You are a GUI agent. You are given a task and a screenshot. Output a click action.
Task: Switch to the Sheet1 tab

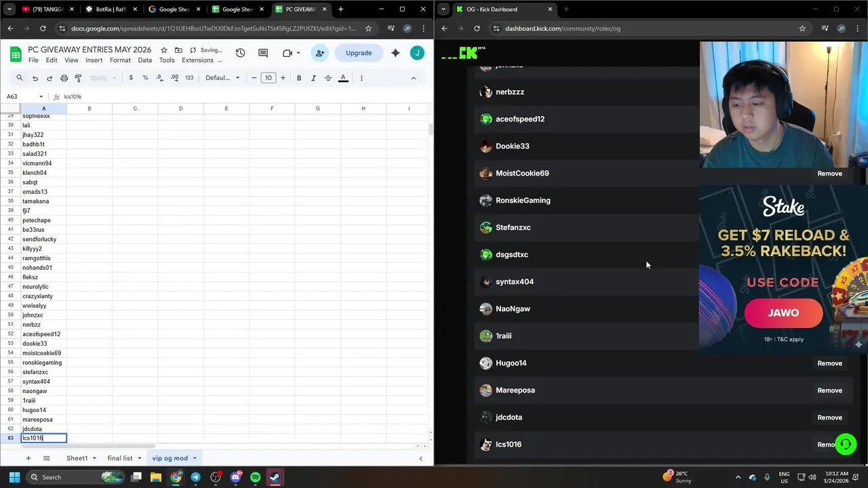pos(77,458)
